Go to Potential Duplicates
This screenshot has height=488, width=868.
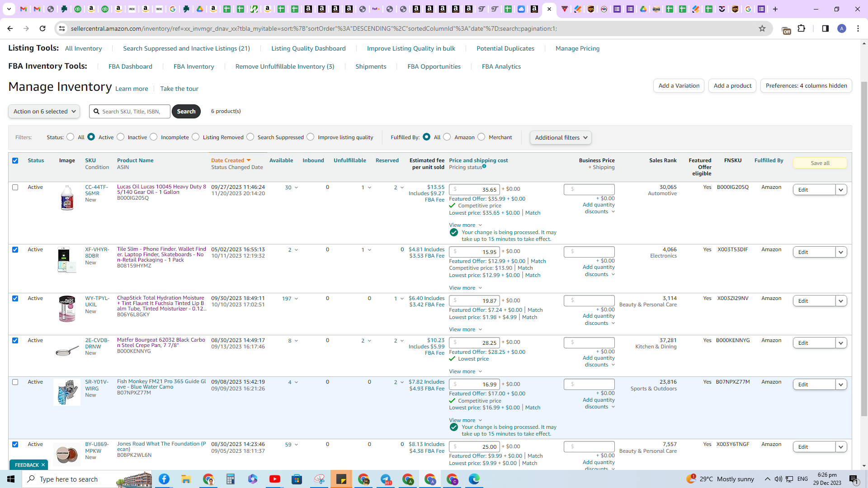(x=505, y=48)
